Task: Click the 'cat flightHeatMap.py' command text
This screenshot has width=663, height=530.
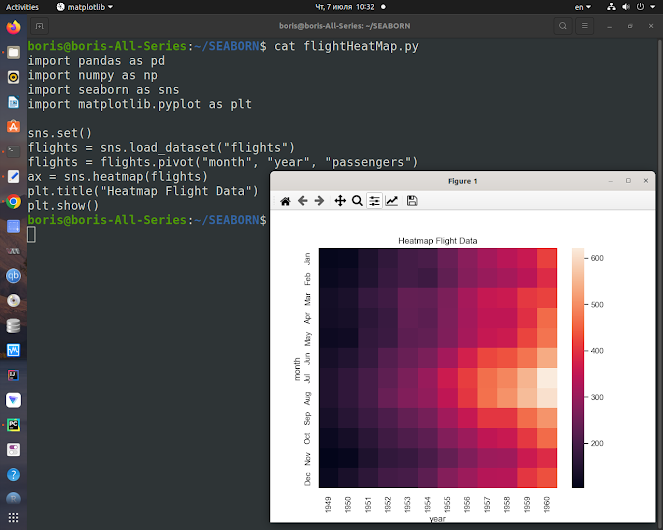Action: click(x=346, y=46)
